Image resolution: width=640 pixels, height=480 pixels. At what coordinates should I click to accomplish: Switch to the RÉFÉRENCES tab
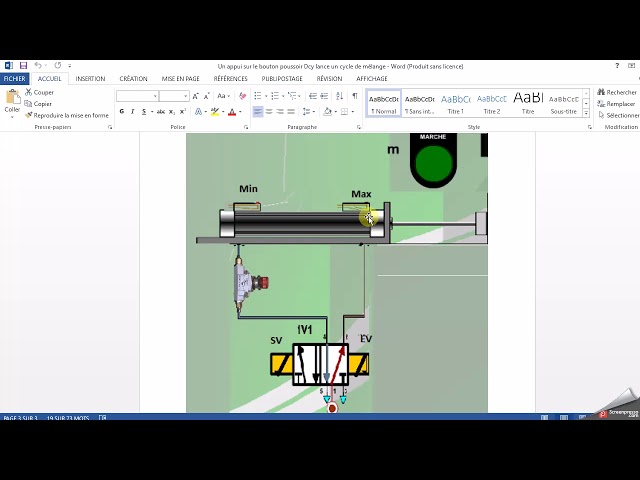(x=231, y=79)
